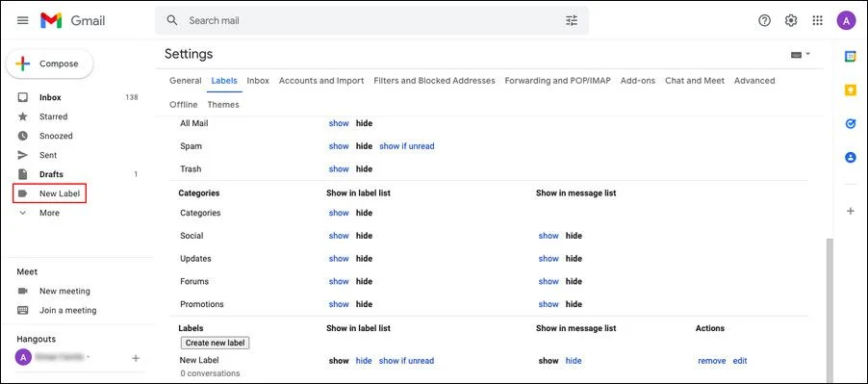This screenshot has width=868, height=384.
Task: Click the Search mail field
Action: 370,20
